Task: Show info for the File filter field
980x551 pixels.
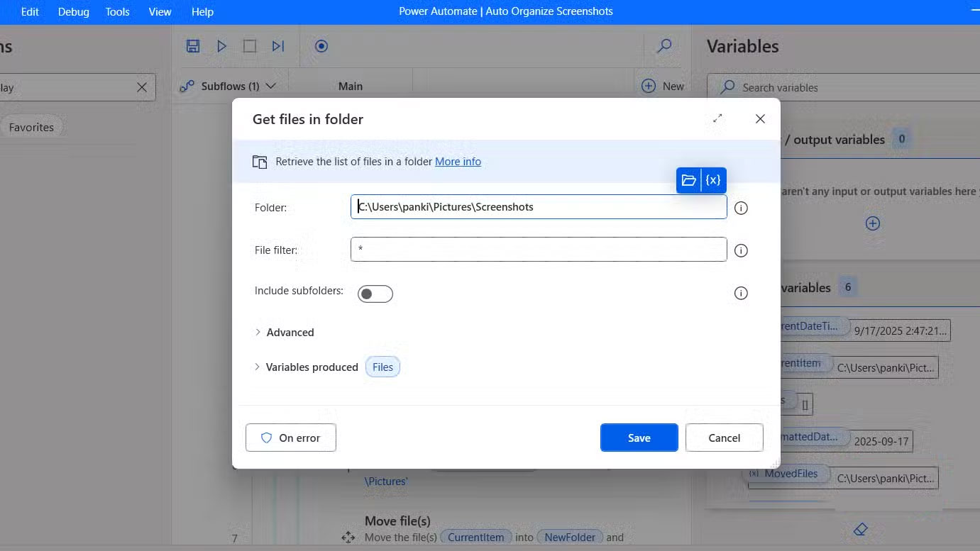Action: tap(741, 250)
